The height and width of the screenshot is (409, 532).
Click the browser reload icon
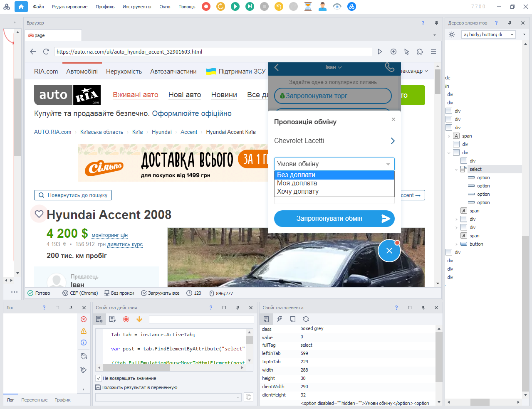46,52
